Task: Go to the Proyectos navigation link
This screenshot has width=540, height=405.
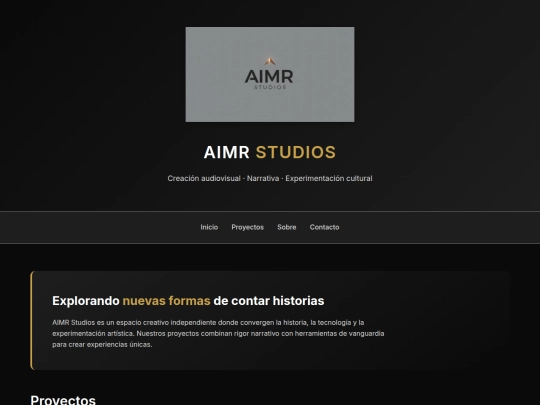Action: point(248,227)
